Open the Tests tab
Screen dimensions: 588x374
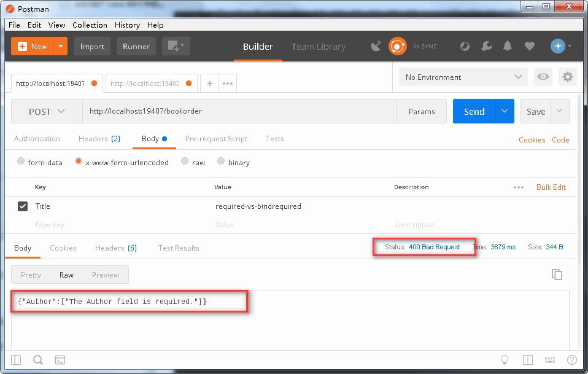[x=274, y=139]
